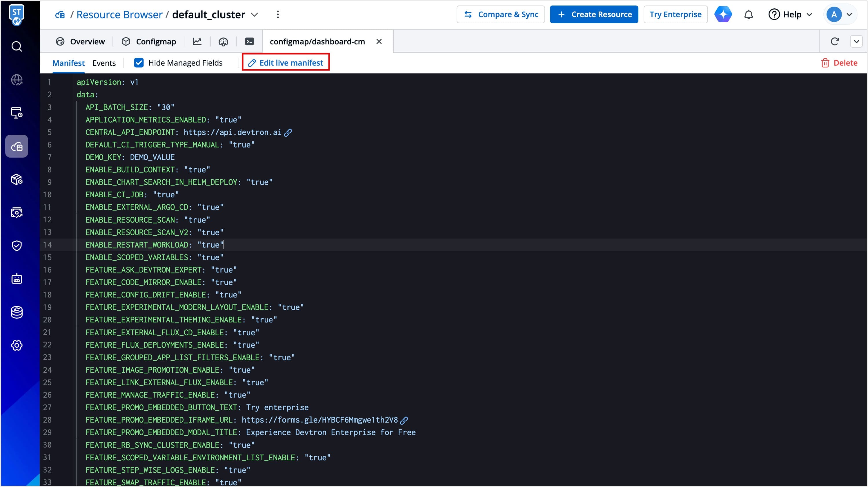Click Edit live manifest button
868x487 pixels.
(286, 63)
